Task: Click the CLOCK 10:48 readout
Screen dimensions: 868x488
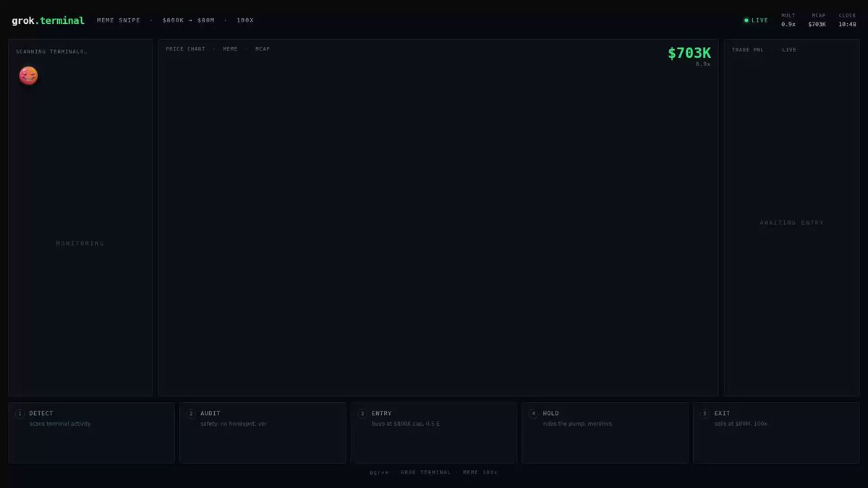Action: pyautogui.click(x=847, y=20)
